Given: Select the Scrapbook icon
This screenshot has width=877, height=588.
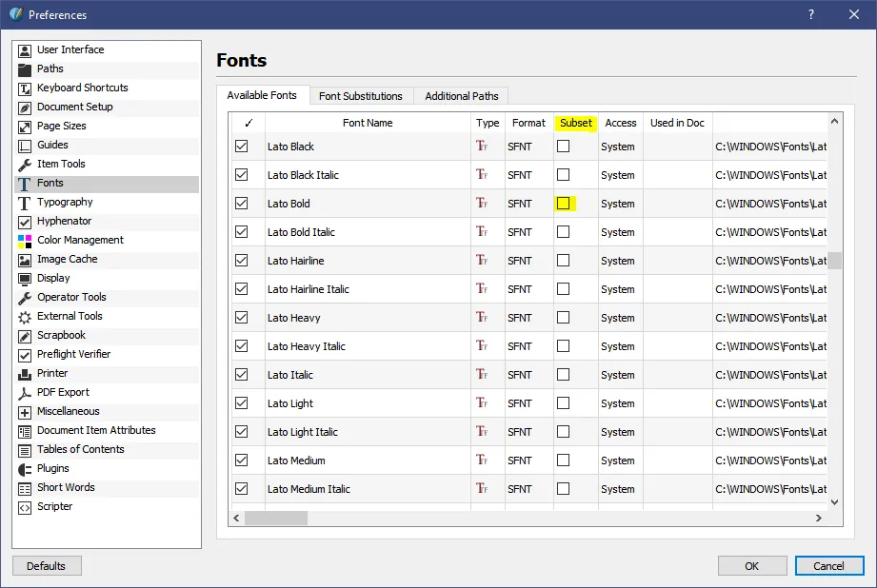Looking at the screenshot, I should (25, 336).
